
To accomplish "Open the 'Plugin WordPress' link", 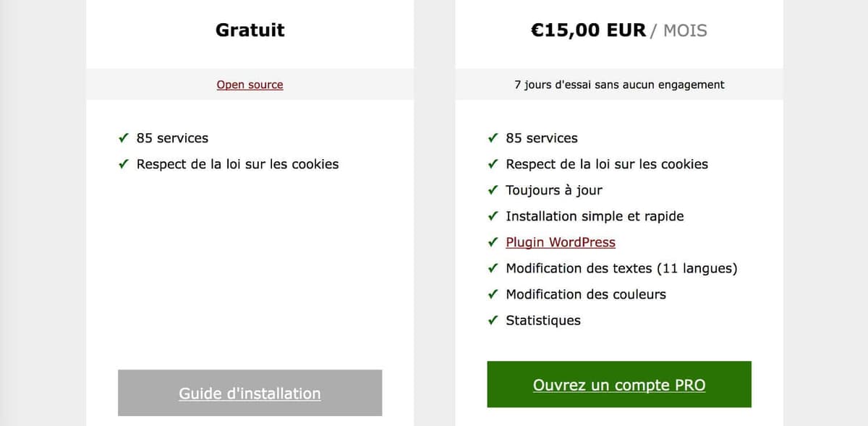I will (x=561, y=242).
